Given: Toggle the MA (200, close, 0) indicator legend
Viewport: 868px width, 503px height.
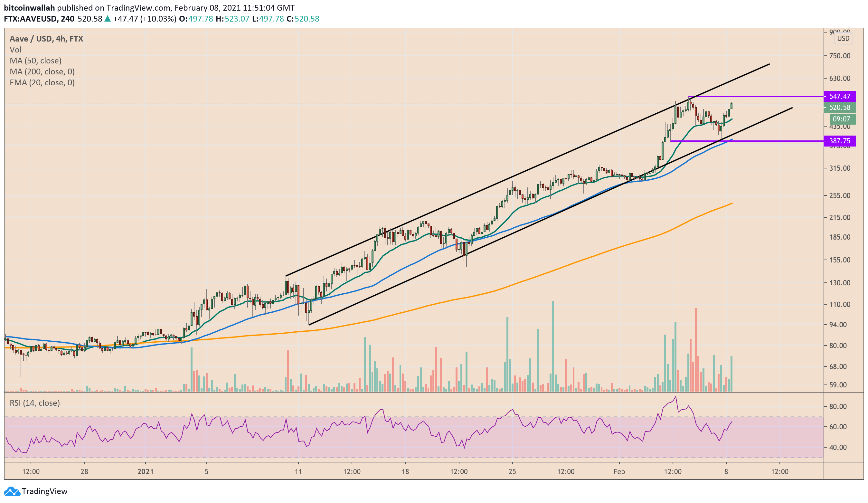Looking at the screenshot, I should coord(42,72).
